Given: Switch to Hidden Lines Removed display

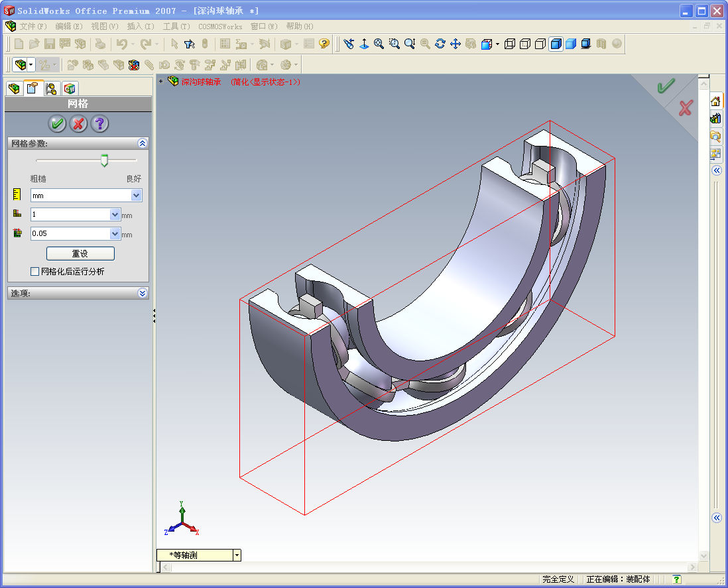Looking at the screenshot, I should click(540, 44).
